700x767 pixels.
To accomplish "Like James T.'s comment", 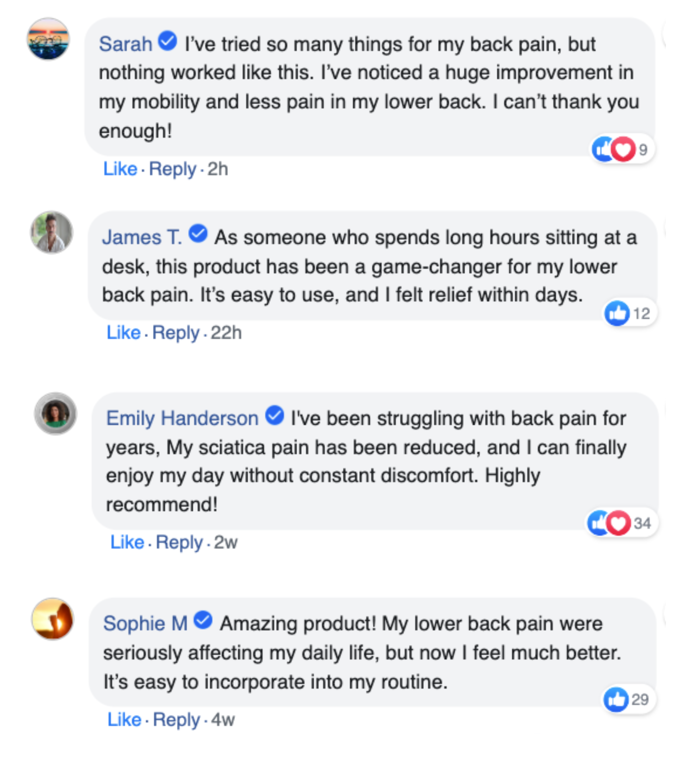I will coord(124,333).
